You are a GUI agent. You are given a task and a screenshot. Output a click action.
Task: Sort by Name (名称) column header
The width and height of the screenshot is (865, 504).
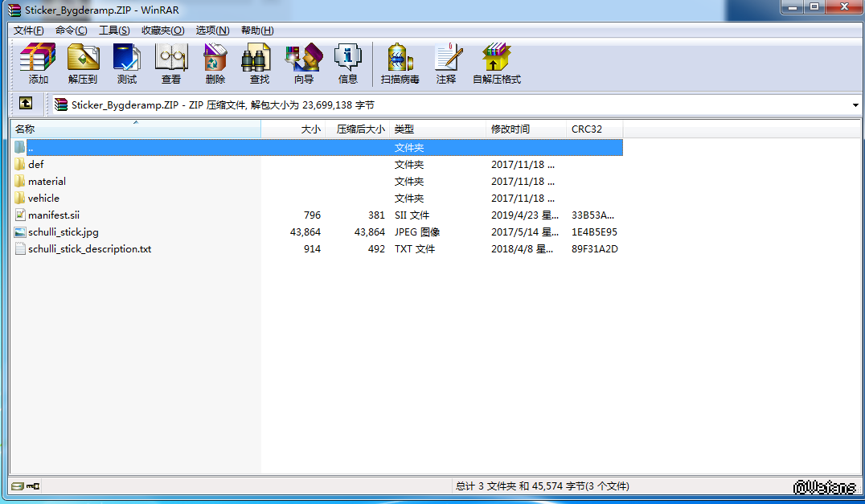coord(136,129)
